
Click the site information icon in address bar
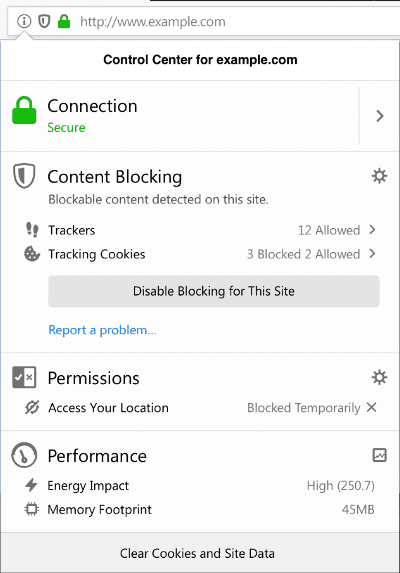click(24, 21)
